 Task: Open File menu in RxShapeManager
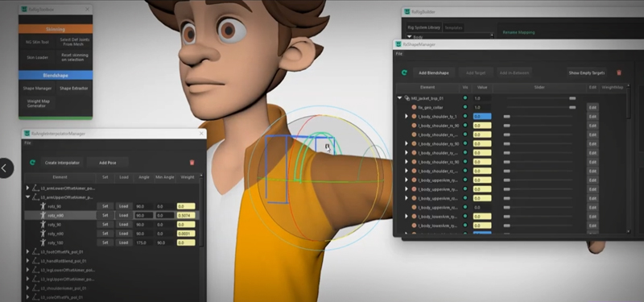399,54
